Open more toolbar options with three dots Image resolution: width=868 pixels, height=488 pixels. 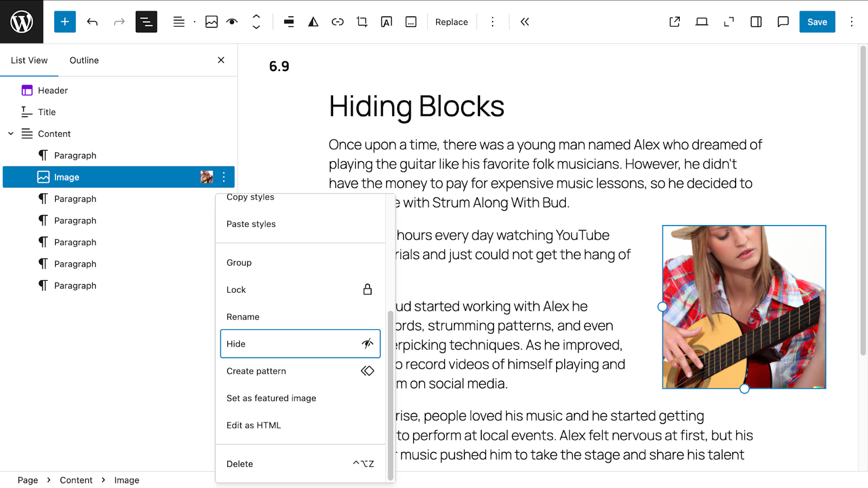click(x=492, y=22)
